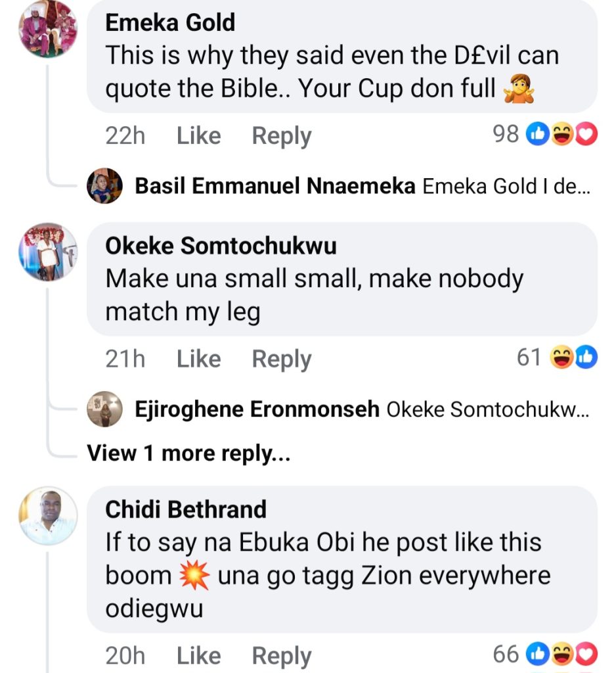The image size is (616, 673).
Task: Tap Basil Emmanuel Nnaemeka's small avatar
Action: click(104, 186)
